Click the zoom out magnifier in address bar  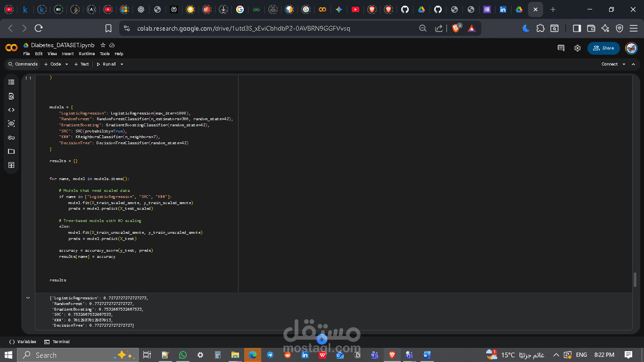(x=423, y=28)
